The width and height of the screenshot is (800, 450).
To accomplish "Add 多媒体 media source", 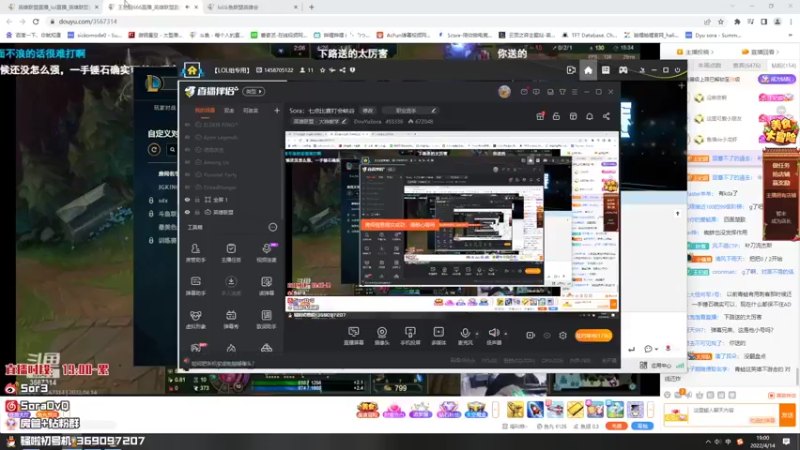I will pos(438,336).
